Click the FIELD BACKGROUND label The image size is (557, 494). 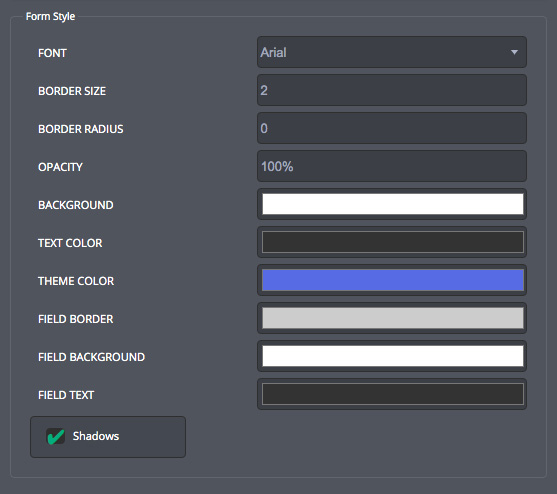tap(92, 357)
